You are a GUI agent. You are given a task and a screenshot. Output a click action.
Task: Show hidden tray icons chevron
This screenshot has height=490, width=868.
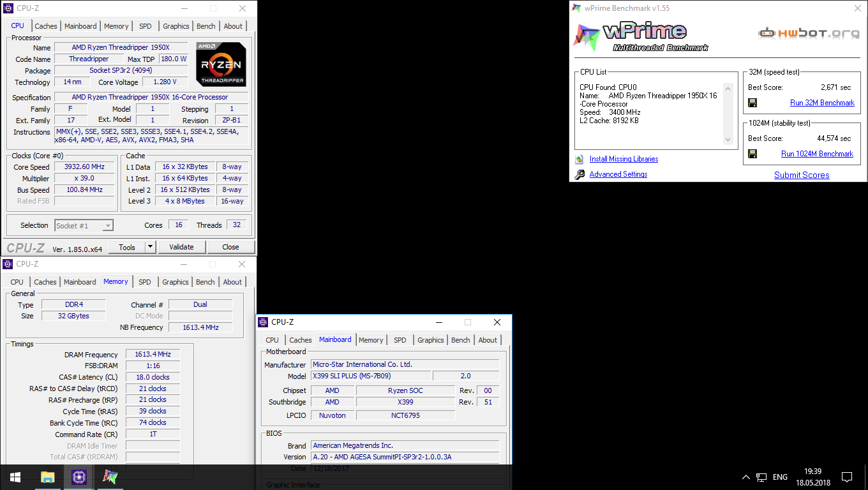(x=745, y=477)
